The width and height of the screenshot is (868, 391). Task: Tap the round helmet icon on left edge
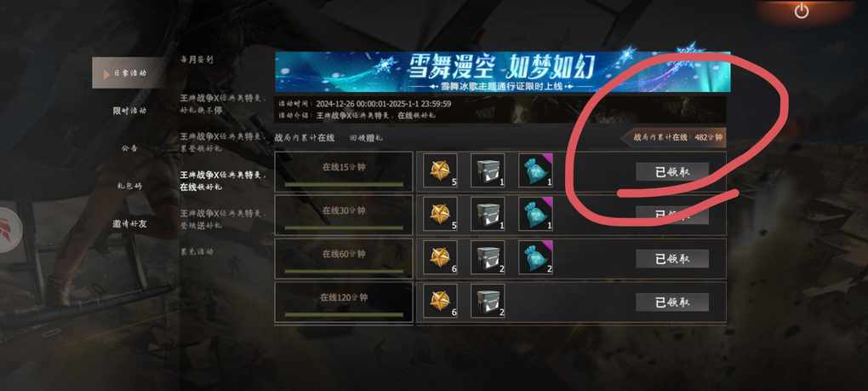pos(9,230)
